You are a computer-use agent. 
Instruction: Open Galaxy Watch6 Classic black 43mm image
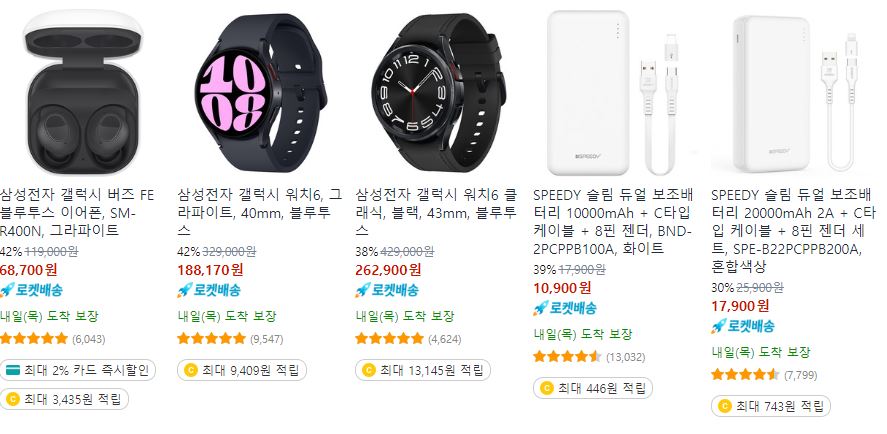[x=438, y=92]
